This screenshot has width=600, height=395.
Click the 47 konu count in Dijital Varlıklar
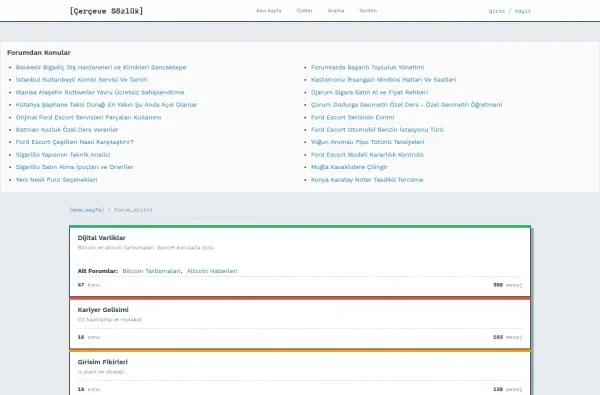(x=89, y=285)
